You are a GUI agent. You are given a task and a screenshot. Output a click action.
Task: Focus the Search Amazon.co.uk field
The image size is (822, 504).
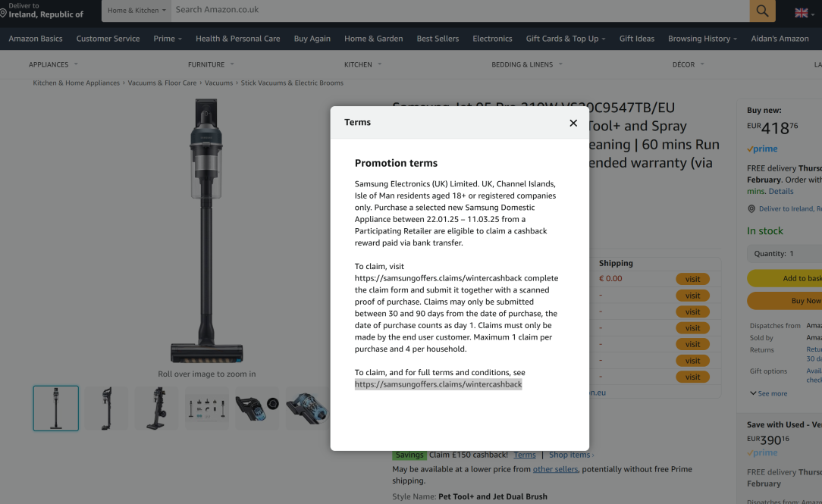[460, 11]
